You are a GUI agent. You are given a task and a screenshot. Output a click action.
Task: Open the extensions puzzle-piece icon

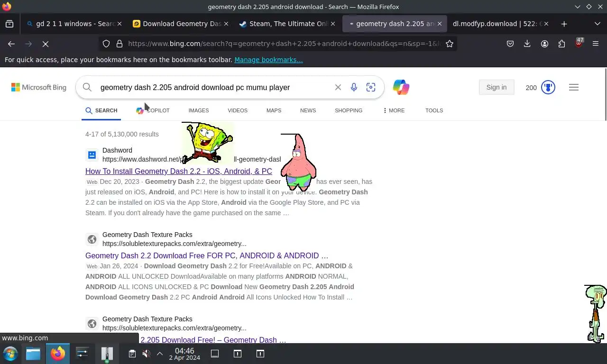(561, 44)
